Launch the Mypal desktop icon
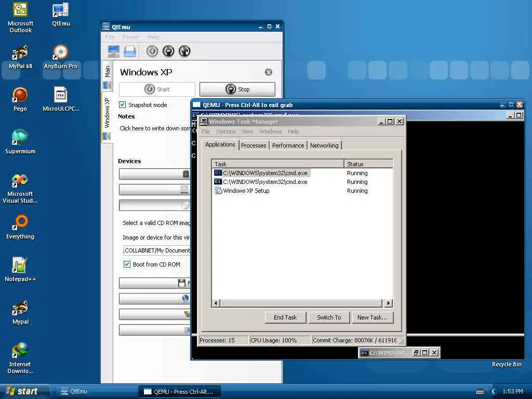The height and width of the screenshot is (399, 532). (x=20, y=312)
